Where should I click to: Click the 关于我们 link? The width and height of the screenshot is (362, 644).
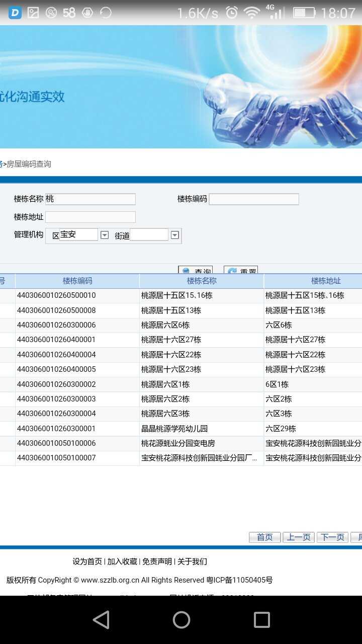(x=192, y=561)
